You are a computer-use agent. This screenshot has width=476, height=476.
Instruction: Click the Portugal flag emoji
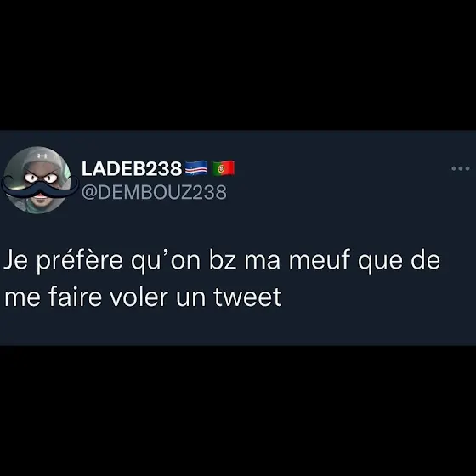(x=224, y=168)
